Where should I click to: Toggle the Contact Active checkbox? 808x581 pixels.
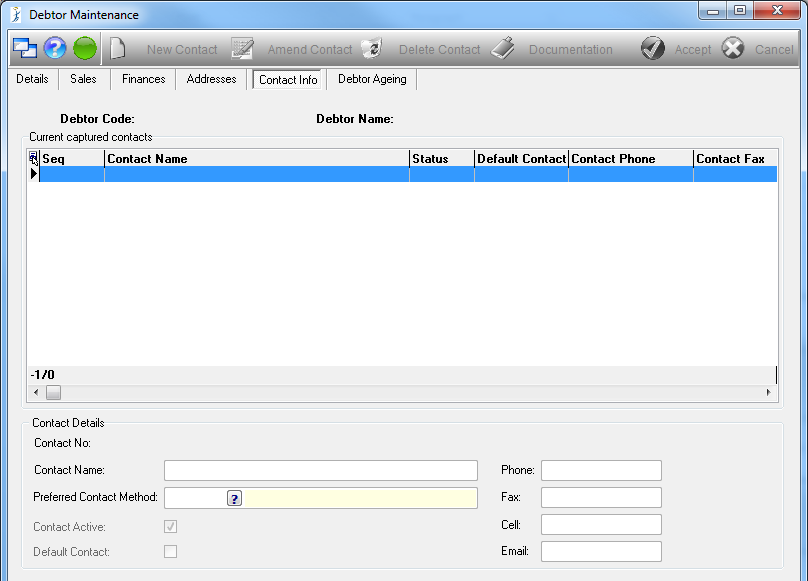pos(171,526)
